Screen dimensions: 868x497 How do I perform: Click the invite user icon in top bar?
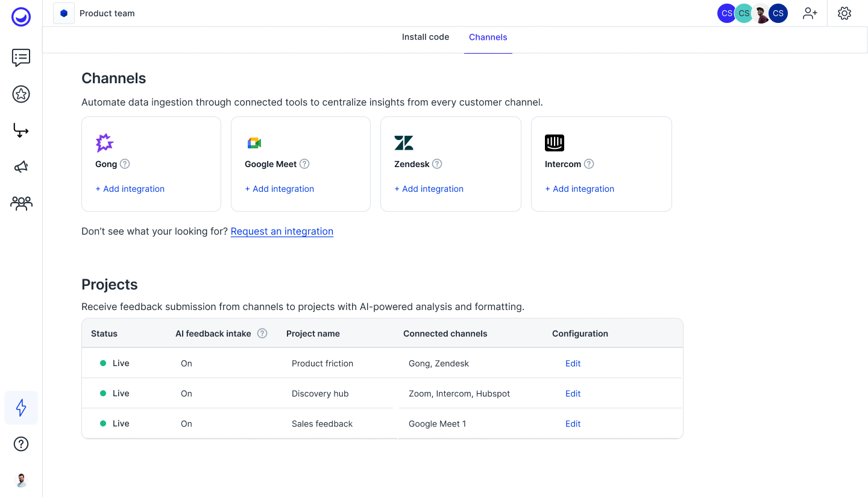[810, 13]
